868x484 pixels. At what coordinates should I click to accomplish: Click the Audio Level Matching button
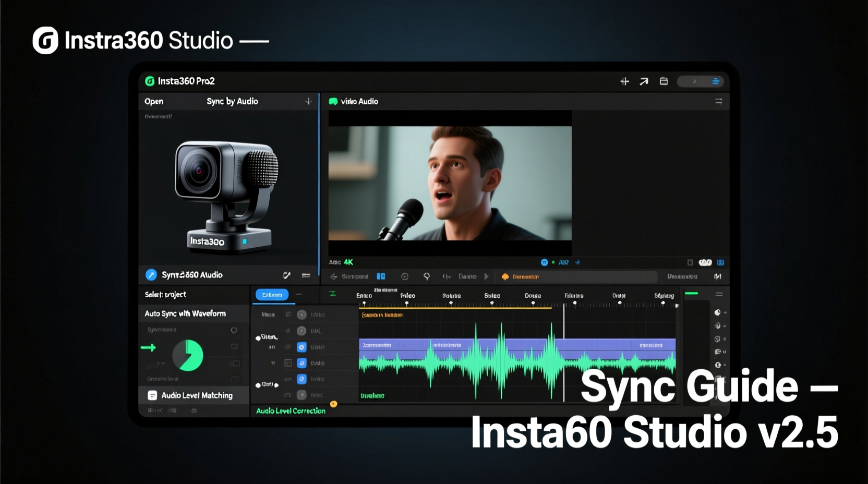coord(197,395)
